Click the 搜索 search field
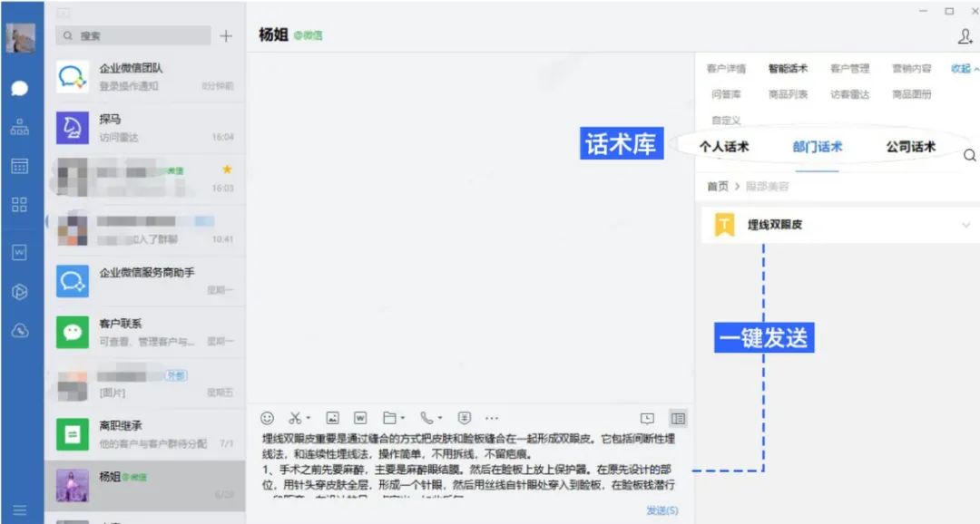Screen dimensions: 980x524 pos(136,36)
